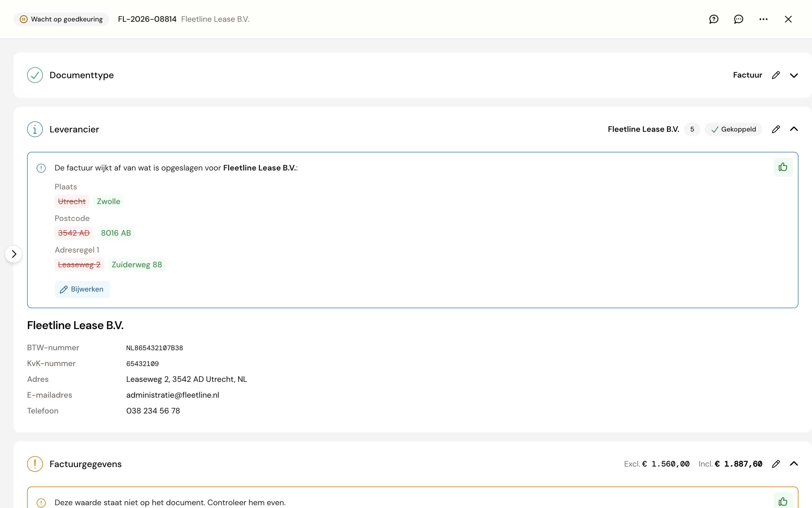The image size is (812, 508).
Task: Open the comments speech bubble icon
Action: pos(738,19)
